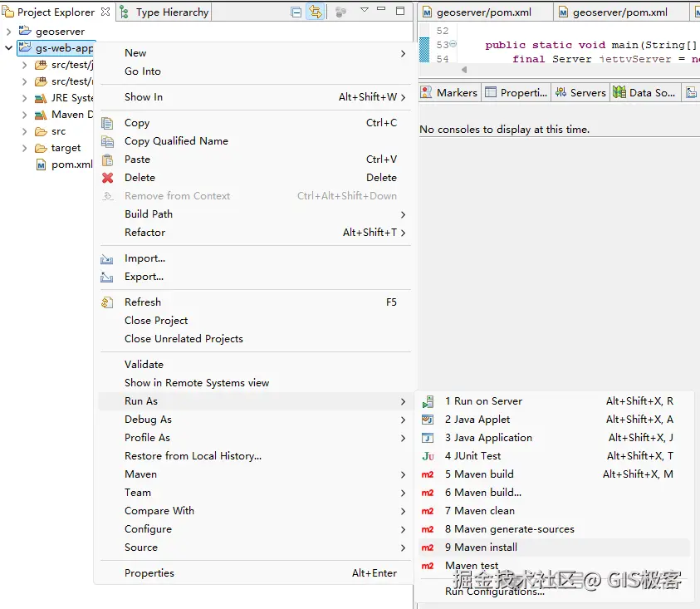Switch to the Type Hierarchy tab
The image size is (700, 609).
[164, 12]
